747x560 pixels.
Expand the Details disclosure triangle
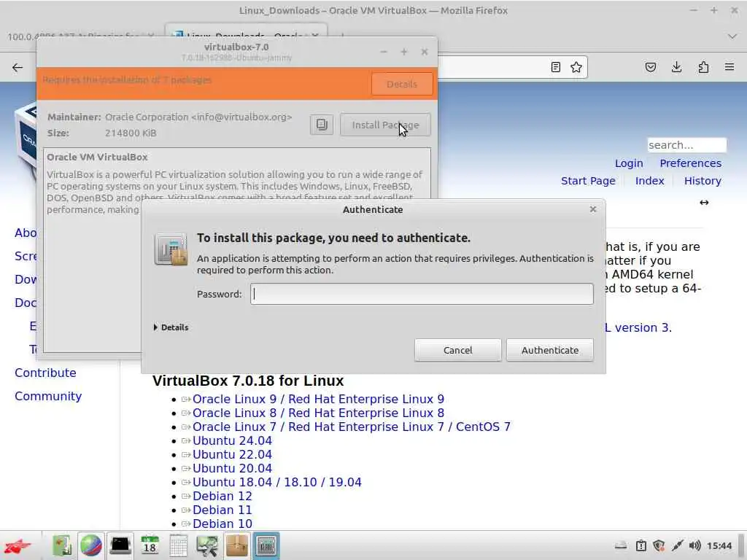(x=156, y=327)
